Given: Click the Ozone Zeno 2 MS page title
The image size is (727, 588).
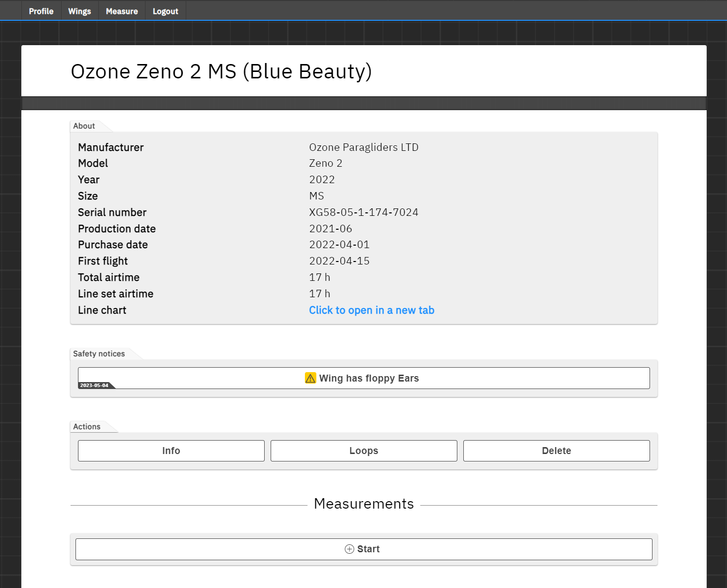Looking at the screenshot, I should point(221,71).
